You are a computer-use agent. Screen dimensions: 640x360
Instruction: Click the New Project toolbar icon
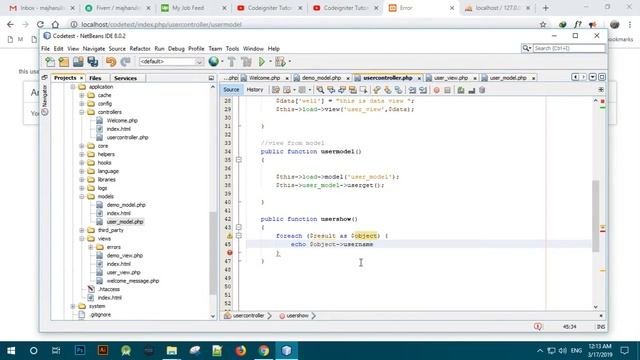pos(64,62)
